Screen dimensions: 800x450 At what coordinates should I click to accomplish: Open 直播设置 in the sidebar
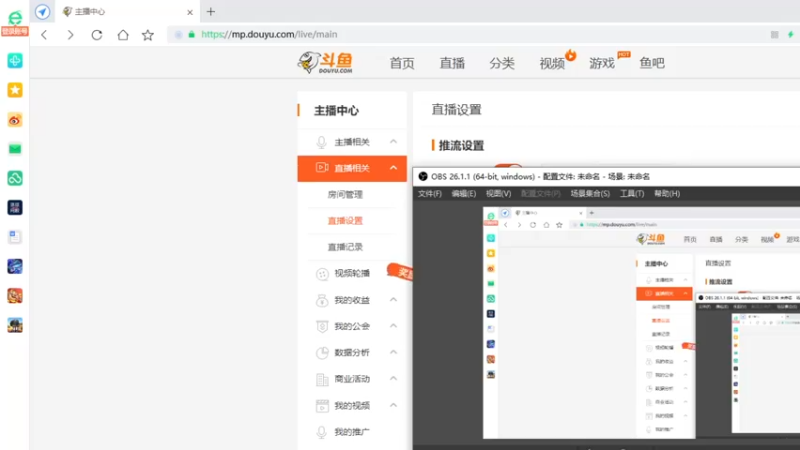345,220
